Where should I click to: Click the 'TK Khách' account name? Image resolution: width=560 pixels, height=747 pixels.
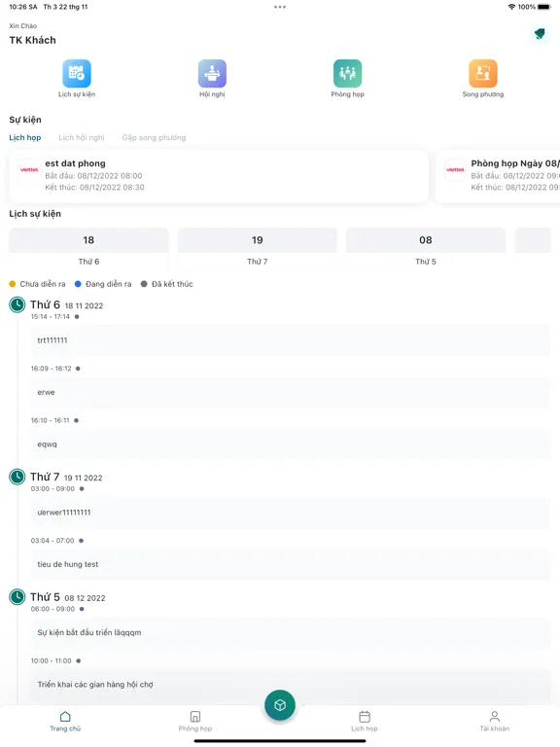tap(32, 40)
